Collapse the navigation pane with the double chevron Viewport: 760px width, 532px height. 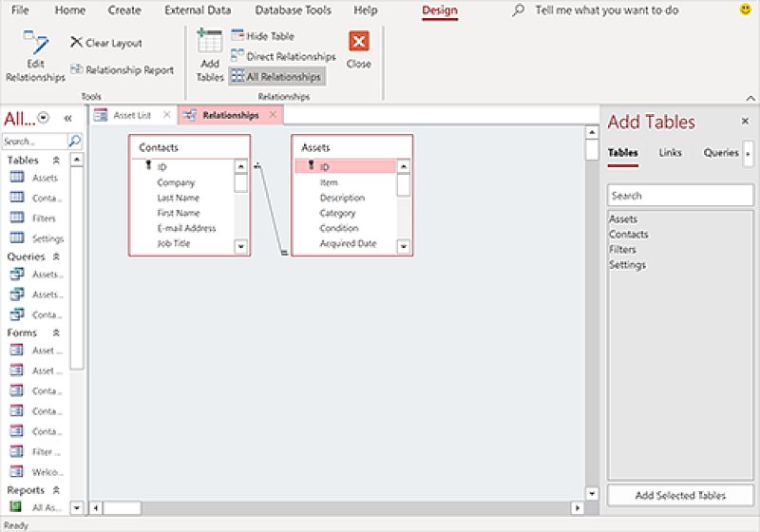click(67, 118)
